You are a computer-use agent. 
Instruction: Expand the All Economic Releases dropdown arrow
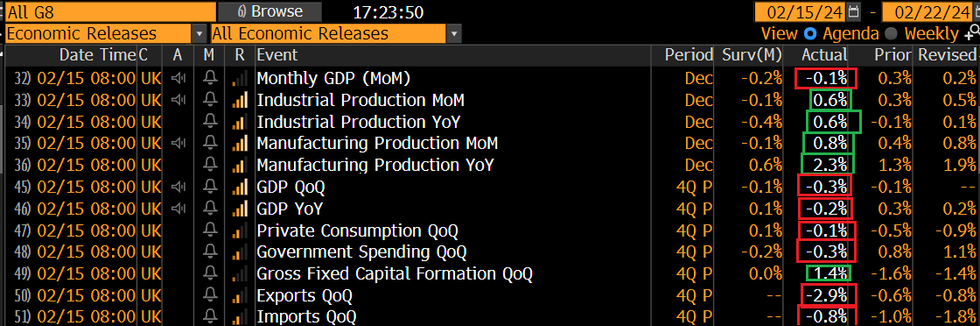point(454,34)
